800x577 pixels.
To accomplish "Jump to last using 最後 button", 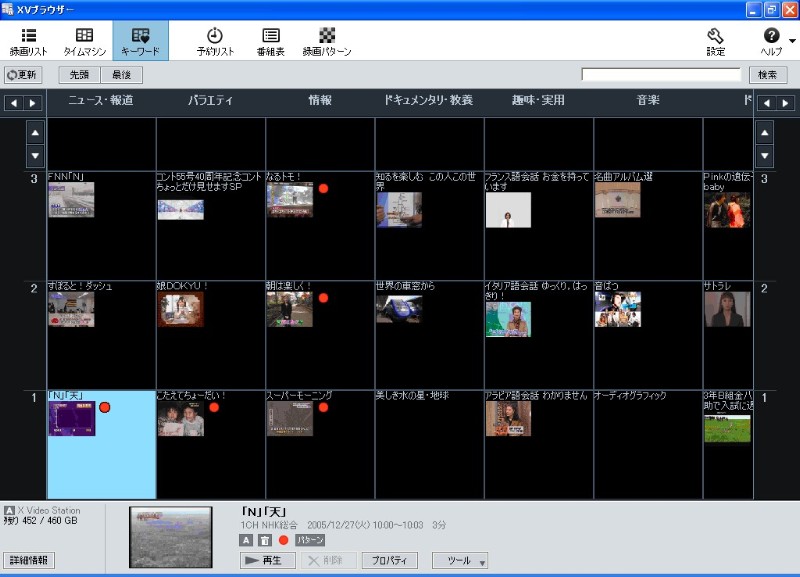I will click(x=122, y=75).
